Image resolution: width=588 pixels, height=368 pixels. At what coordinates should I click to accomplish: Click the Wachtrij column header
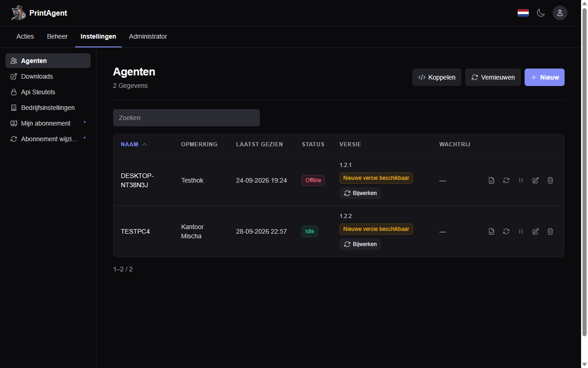455,144
